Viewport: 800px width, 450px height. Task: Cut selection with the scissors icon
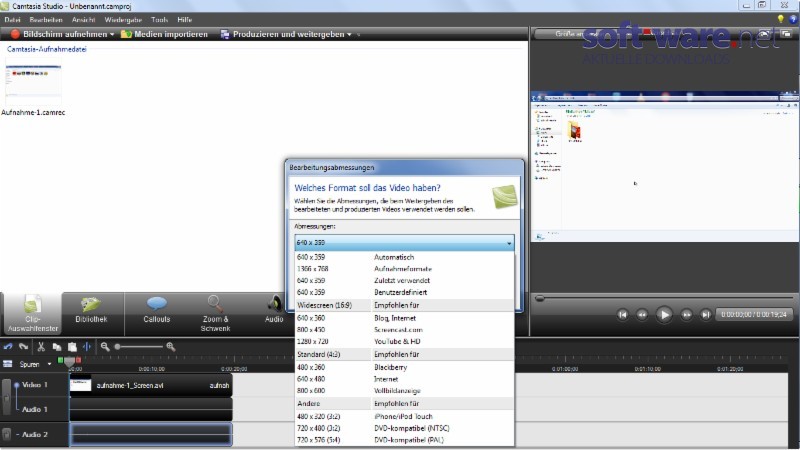pos(41,346)
